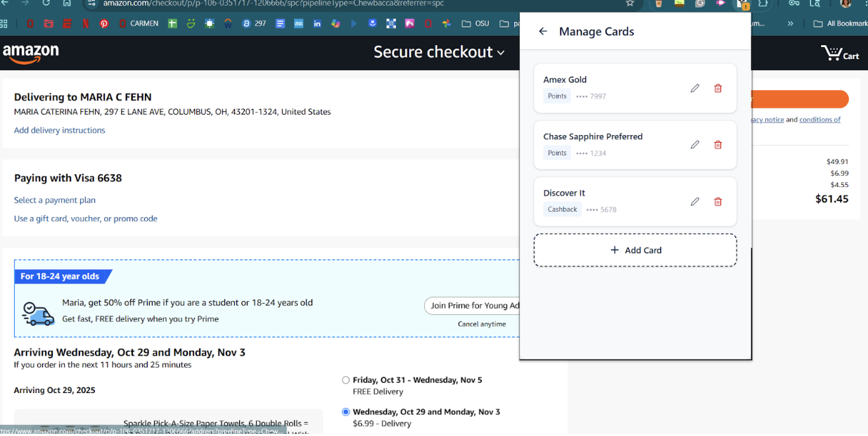The image size is (868, 436).
Task: Open the OSU bookmarks folder
Action: [x=475, y=24]
